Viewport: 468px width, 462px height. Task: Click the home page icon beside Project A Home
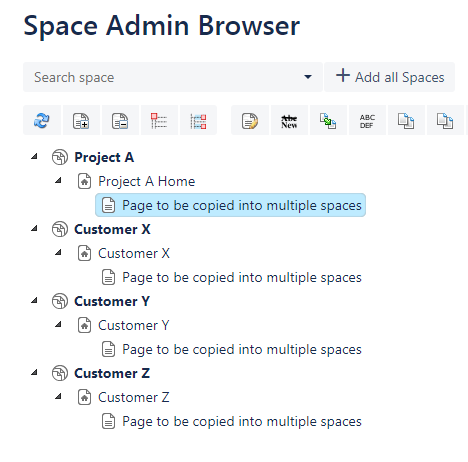(84, 181)
